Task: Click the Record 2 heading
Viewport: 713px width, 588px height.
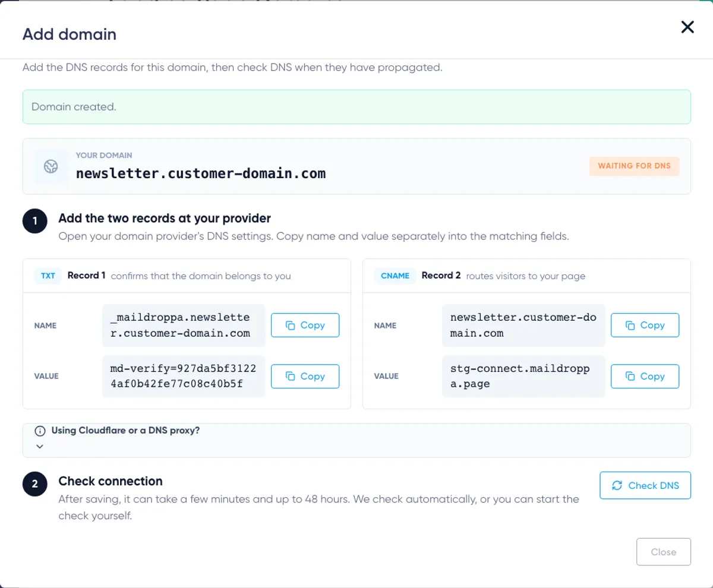Action: (441, 276)
